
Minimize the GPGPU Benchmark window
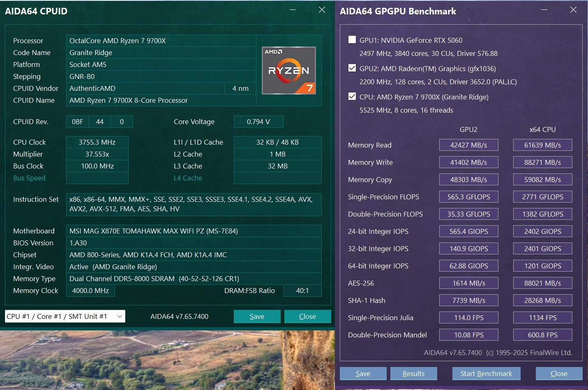544,10
